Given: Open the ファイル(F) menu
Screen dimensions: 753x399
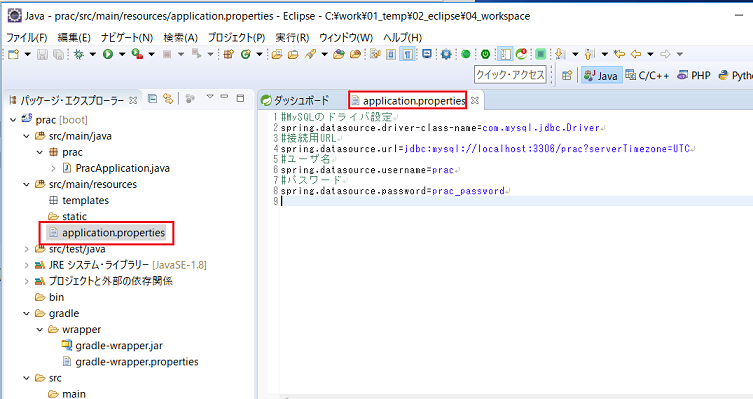Looking at the screenshot, I should (27, 37).
